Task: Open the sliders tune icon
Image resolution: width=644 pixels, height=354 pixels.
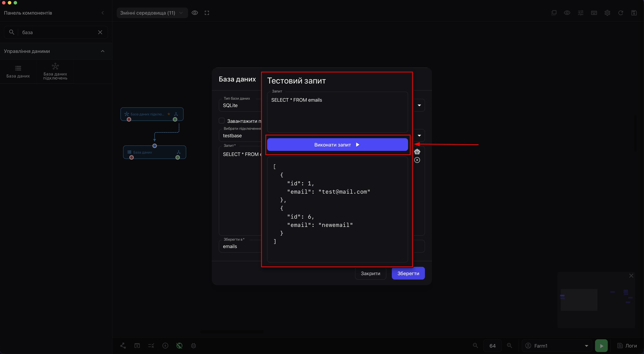Action: click(x=580, y=13)
